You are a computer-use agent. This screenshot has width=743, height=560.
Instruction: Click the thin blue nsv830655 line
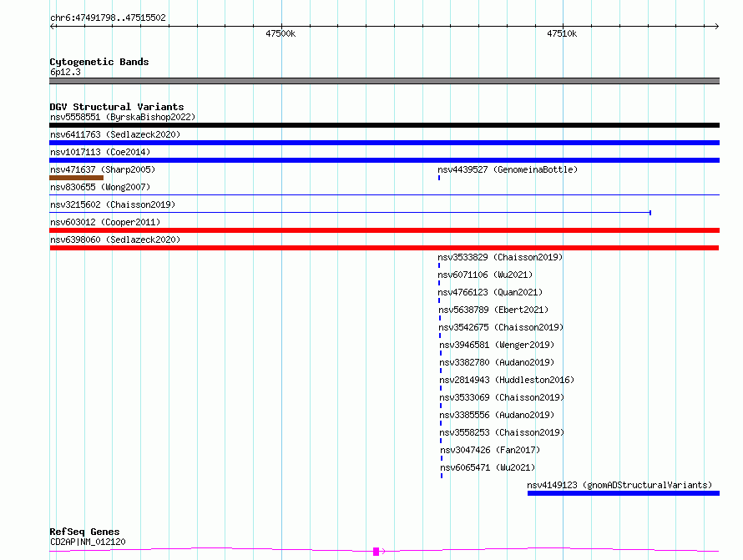click(384, 194)
